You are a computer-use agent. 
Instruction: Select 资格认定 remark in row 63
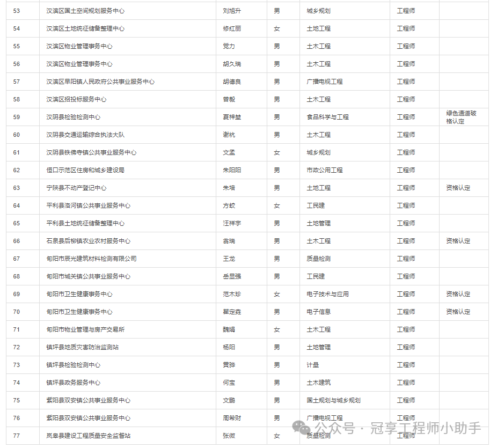[458, 188]
